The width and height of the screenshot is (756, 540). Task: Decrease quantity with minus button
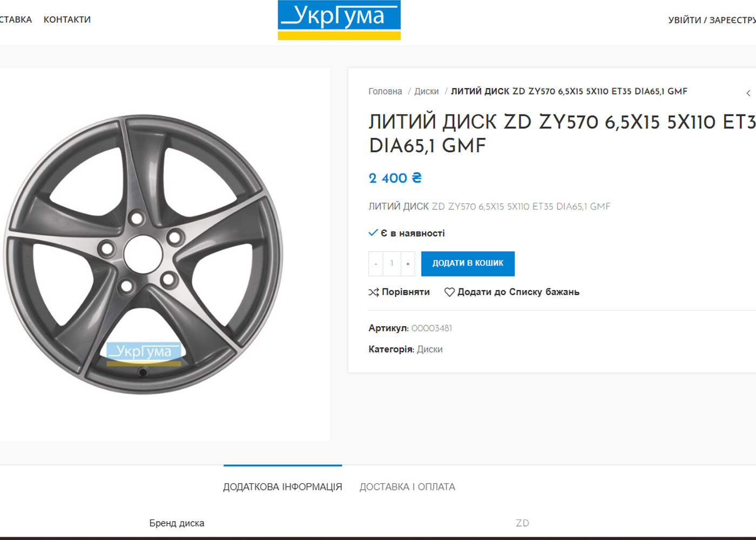376,264
